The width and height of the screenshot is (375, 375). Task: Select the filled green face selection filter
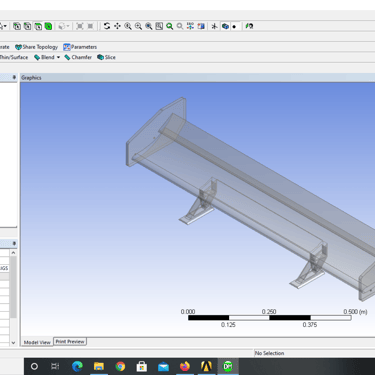tap(48, 26)
